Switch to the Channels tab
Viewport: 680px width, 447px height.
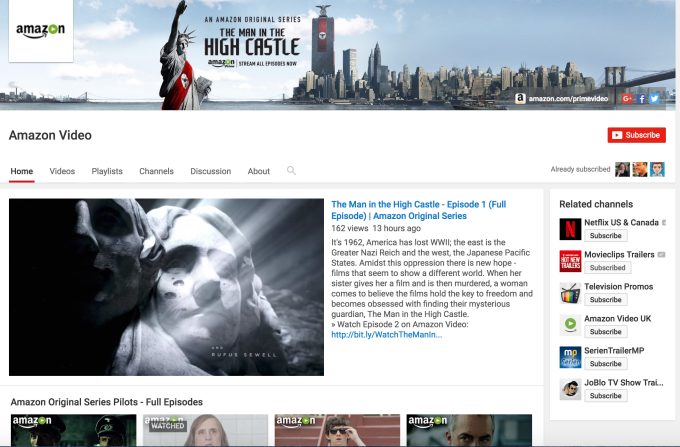point(157,171)
